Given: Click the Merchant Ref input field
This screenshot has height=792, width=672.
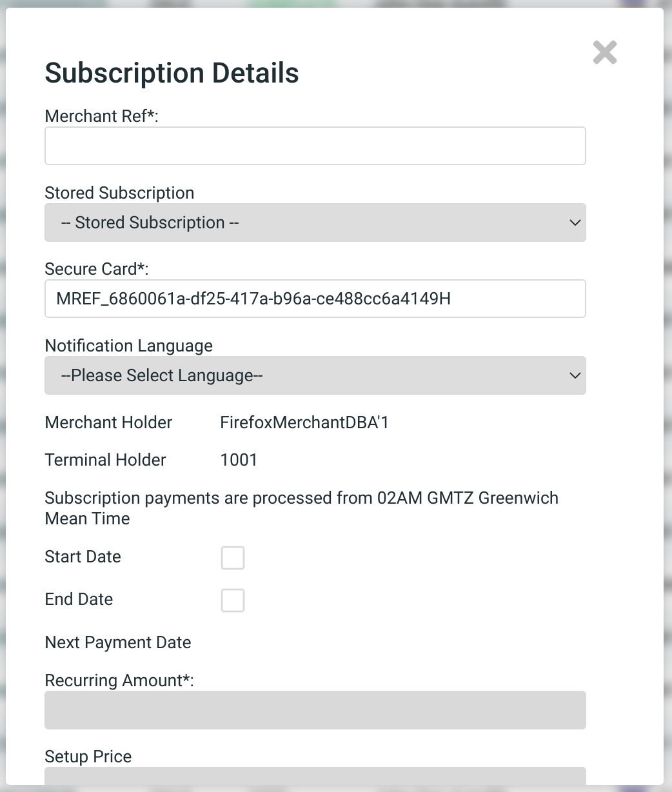Looking at the screenshot, I should [315, 146].
